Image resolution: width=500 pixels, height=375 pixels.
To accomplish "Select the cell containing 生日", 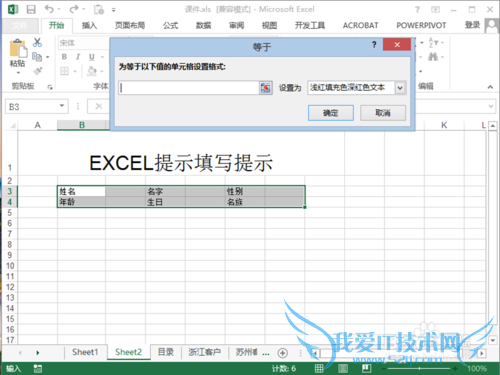I will coord(165,202).
